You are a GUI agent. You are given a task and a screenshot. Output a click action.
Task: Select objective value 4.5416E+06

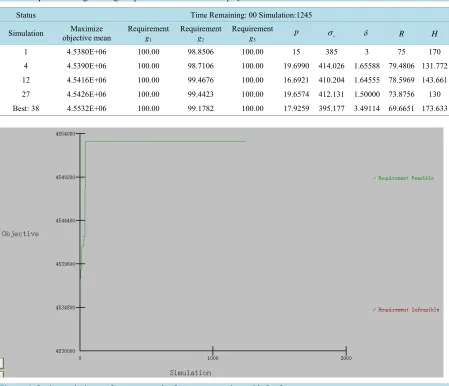click(x=87, y=80)
